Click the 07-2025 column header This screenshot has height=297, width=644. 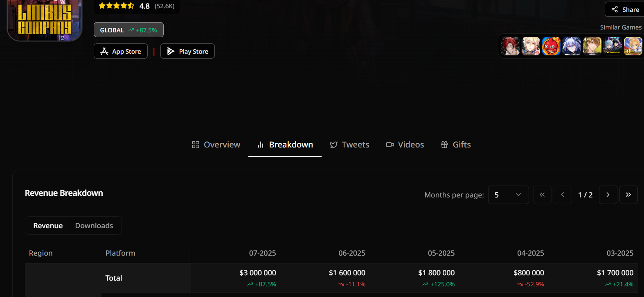tap(263, 253)
